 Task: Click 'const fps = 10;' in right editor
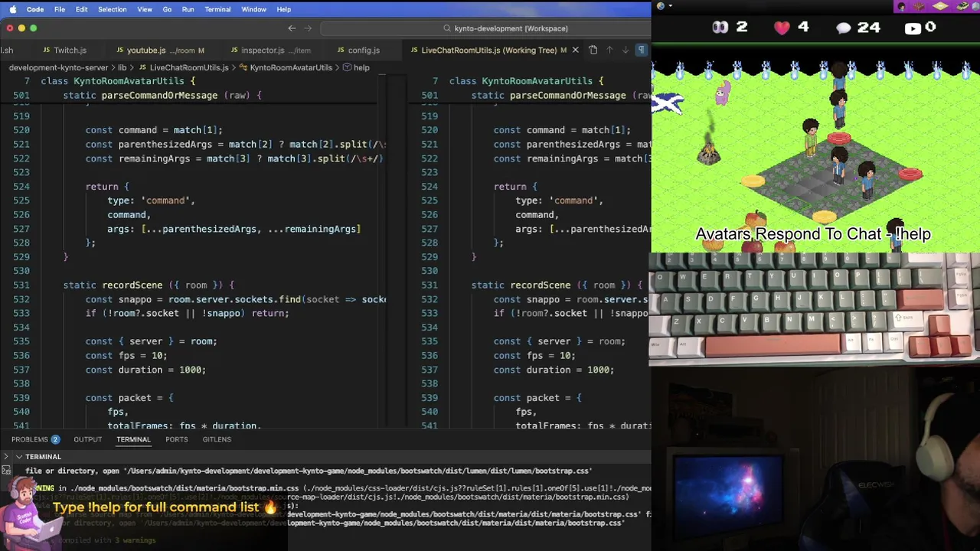pos(534,355)
